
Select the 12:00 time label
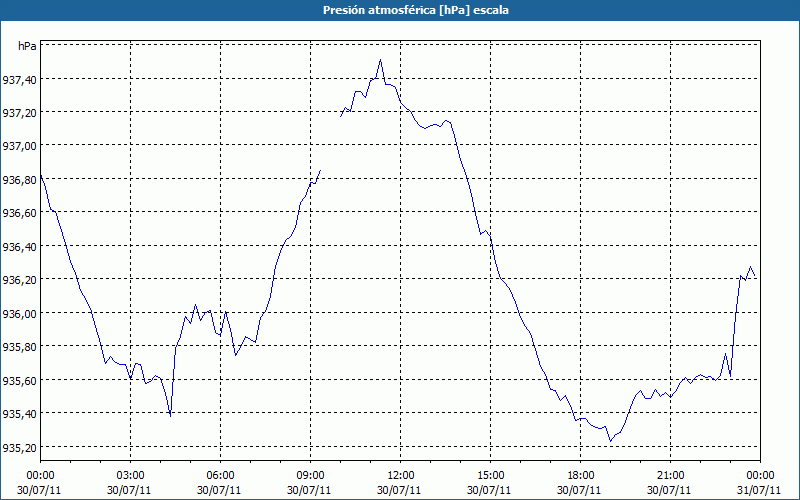401,476
